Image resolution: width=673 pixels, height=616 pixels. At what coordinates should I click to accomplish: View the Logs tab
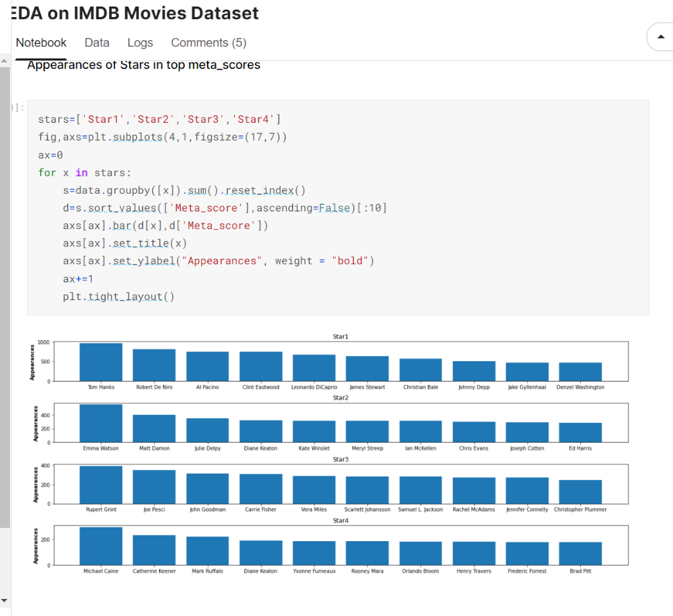[x=139, y=42]
